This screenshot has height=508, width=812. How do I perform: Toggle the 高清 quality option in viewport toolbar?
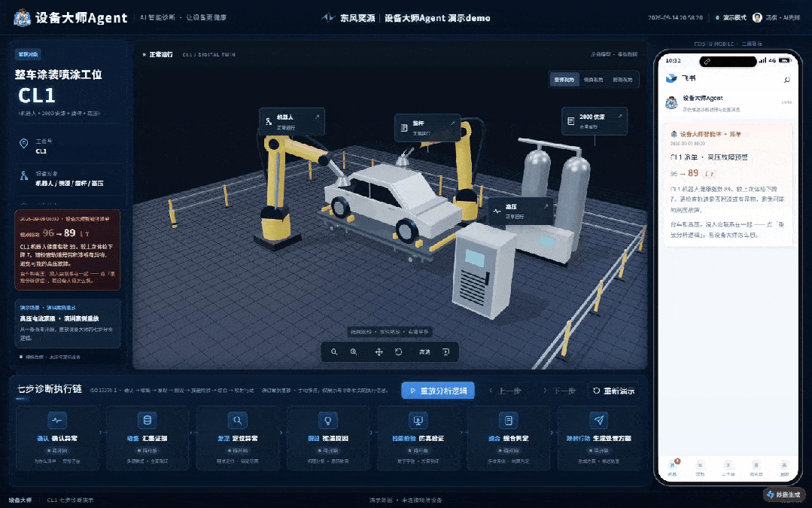424,352
